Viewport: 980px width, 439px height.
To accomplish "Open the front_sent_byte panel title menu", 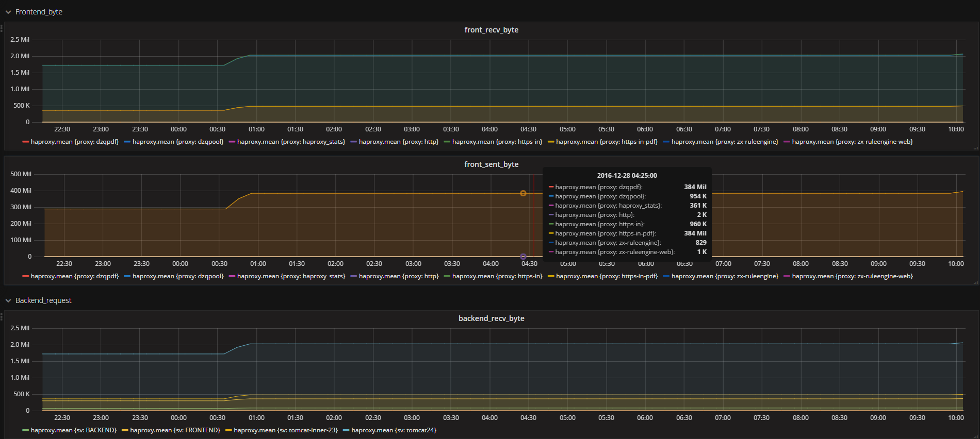I will click(x=491, y=164).
